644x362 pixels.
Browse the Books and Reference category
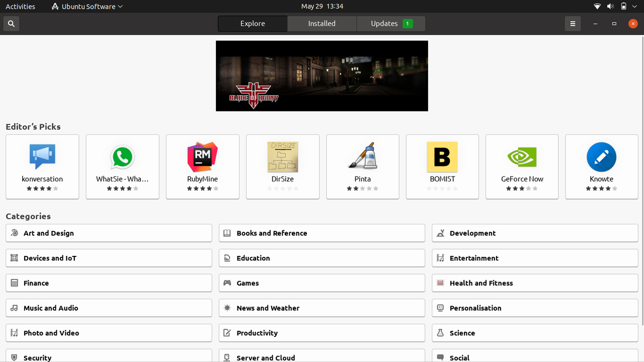[x=322, y=233]
